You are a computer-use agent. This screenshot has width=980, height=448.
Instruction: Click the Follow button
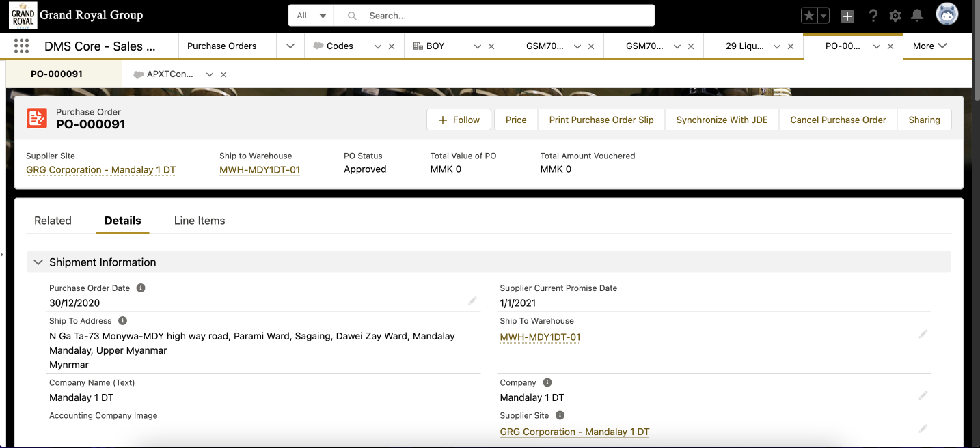(x=459, y=120)
